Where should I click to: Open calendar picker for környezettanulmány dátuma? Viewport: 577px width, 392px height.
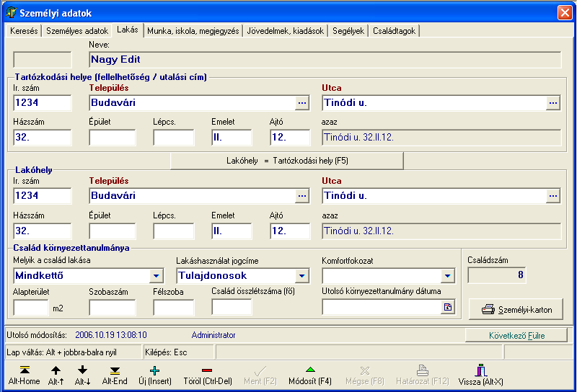(x=448, y=307)
